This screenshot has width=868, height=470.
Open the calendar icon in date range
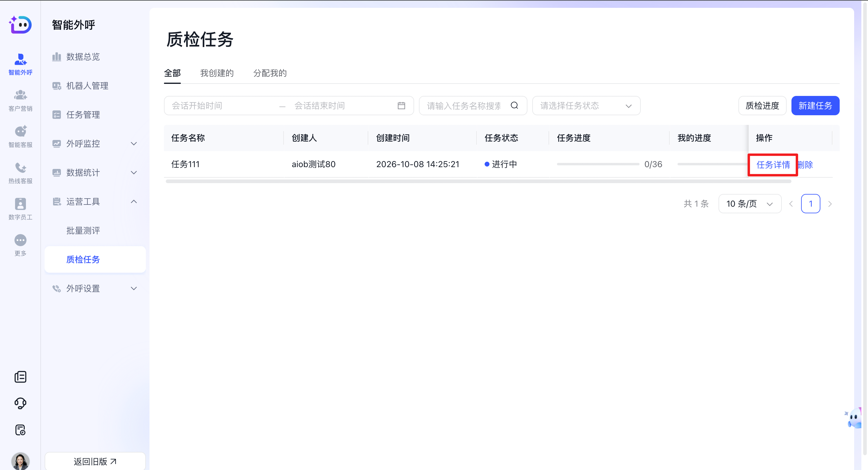click(401, 106)
